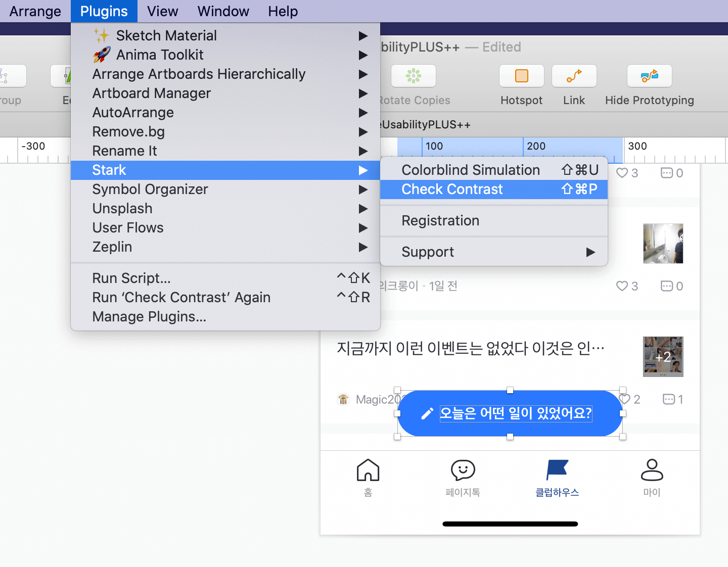Select the home icon in tab bar
Image resolution: width=728 pixels, height=567 pixels.
[368, 470]
